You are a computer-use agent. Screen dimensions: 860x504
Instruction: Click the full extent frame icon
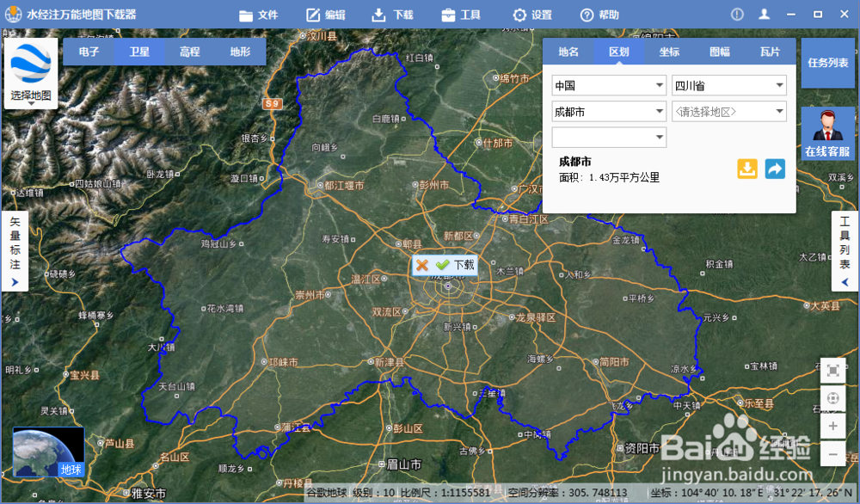(x=832, y=371)
